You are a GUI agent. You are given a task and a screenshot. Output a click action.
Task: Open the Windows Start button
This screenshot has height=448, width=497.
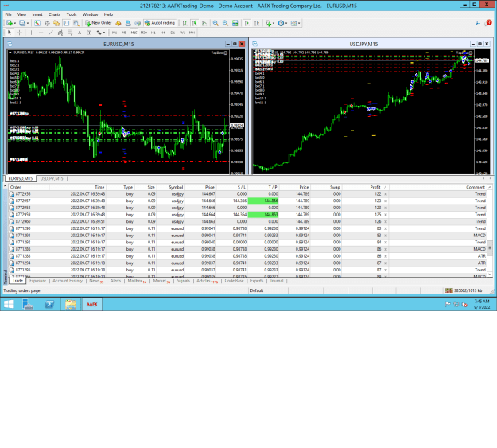click(x=9, y=304)
